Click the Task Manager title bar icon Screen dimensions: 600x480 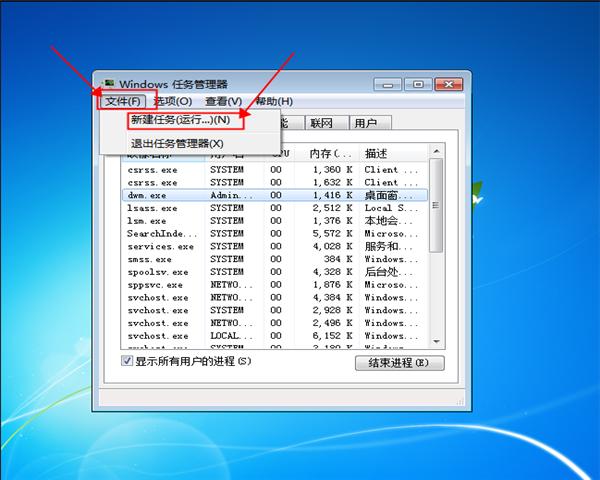click(x=109, y=83)
